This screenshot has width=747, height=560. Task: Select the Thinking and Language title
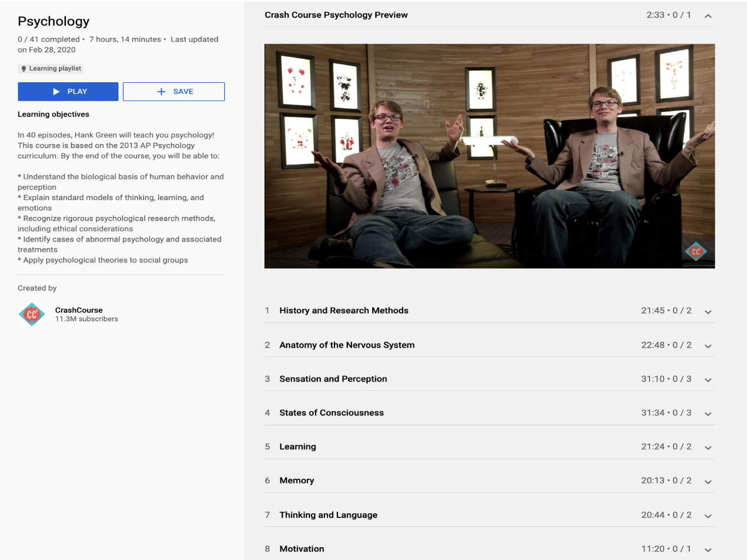(x=329, y=514)
